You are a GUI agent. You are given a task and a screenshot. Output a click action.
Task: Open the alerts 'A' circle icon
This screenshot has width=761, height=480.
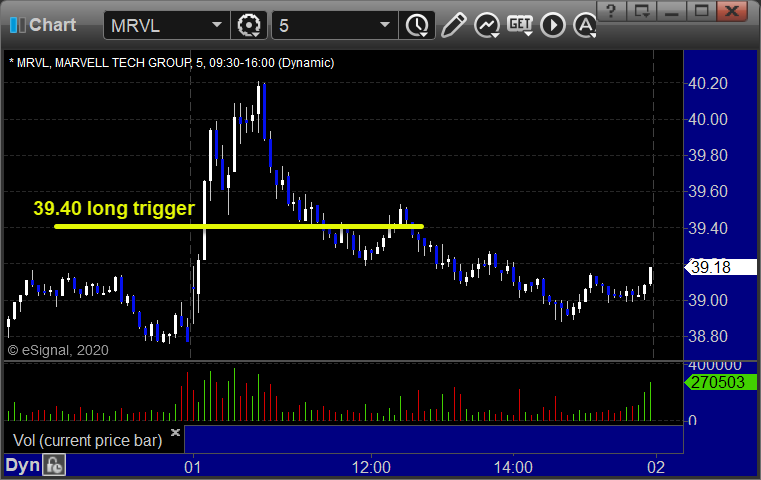(585, 25)
